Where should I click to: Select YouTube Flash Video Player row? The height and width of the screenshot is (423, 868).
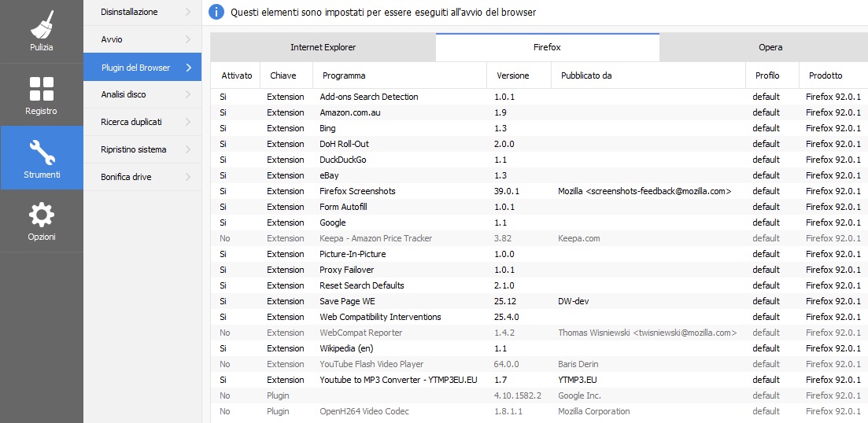tap(539, 364)
